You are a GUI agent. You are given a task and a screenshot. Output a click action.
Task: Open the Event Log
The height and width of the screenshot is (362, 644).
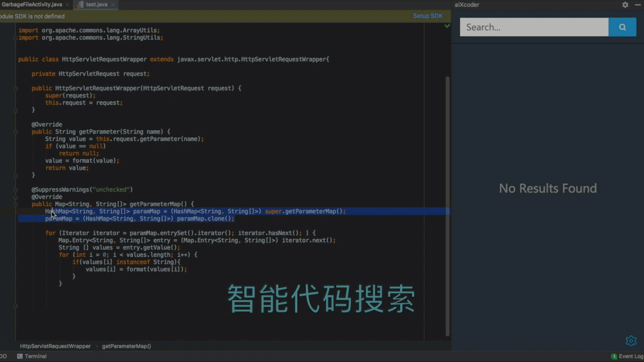(x=627, y=356)
